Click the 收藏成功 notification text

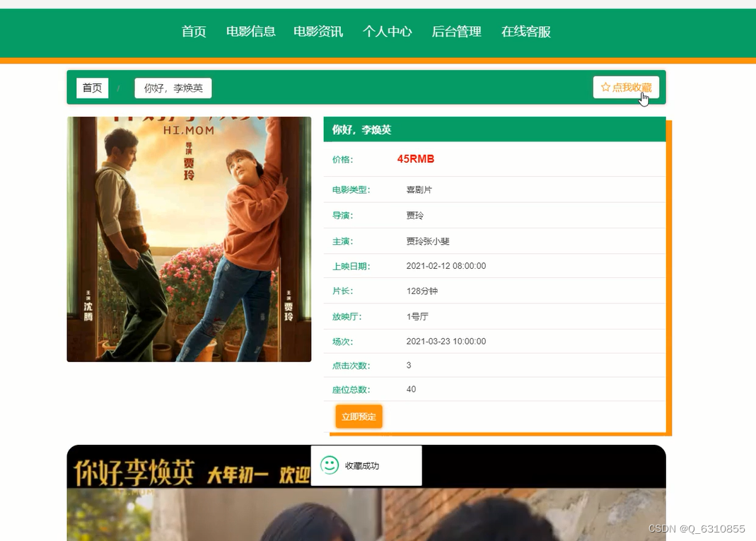(x=362, y=466)
